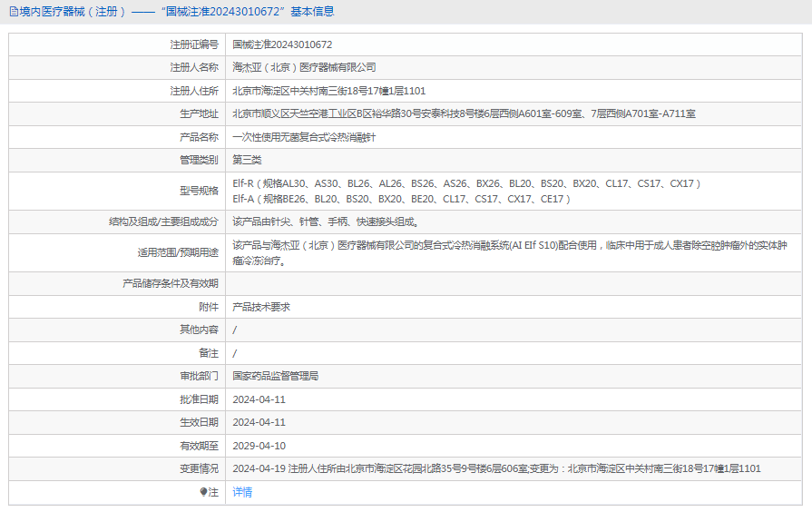The image size is (812, 512).
Task: Select approving department 国家药品监督管理局
Action: [x=276, y=376]
